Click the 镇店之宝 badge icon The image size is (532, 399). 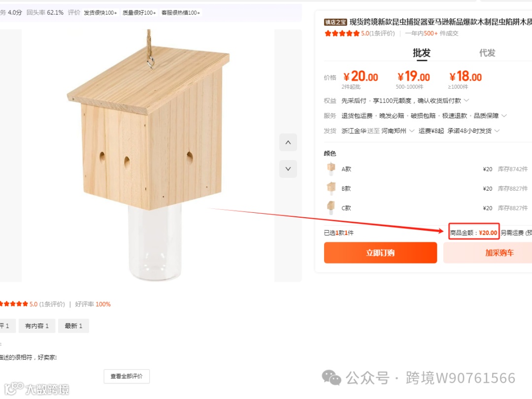click(x=335, y=22)
